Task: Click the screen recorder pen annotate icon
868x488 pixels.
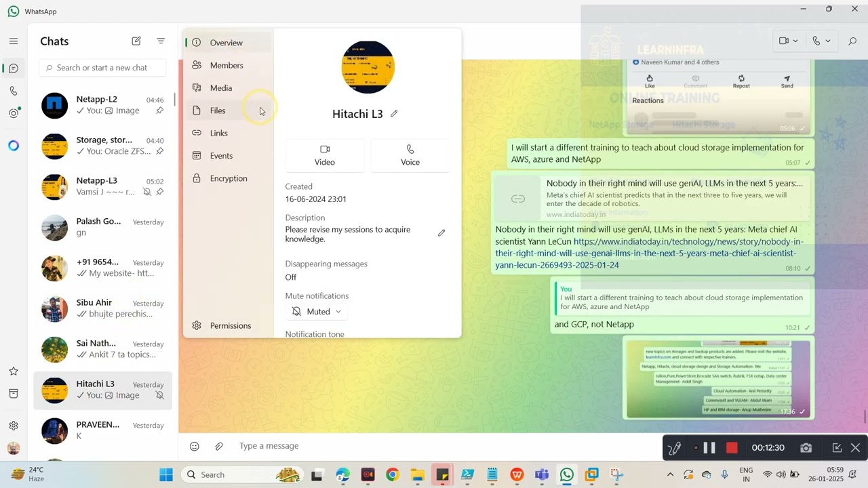Action: coord(674,448)
